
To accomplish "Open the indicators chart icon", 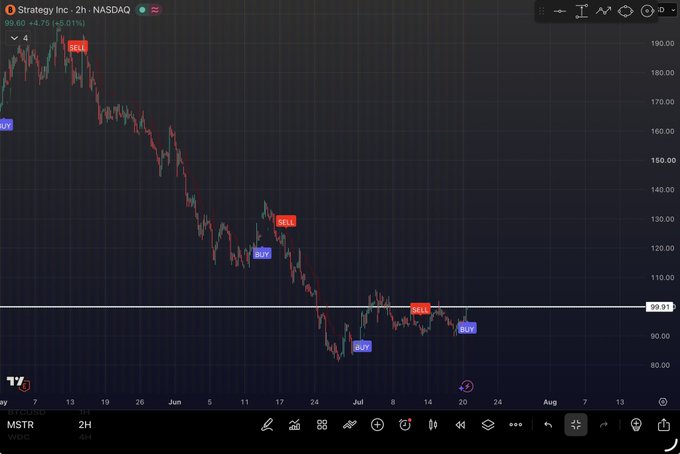I will [294, 425].
